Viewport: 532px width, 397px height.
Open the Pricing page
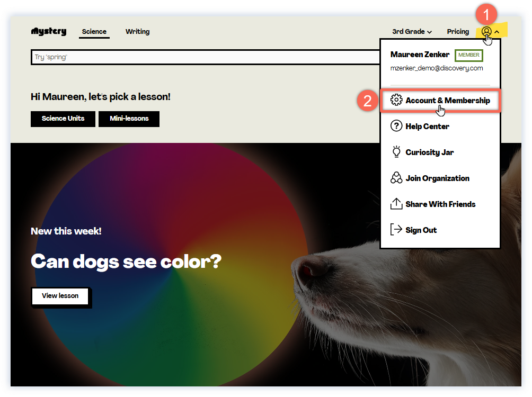(x=458, y=32)
